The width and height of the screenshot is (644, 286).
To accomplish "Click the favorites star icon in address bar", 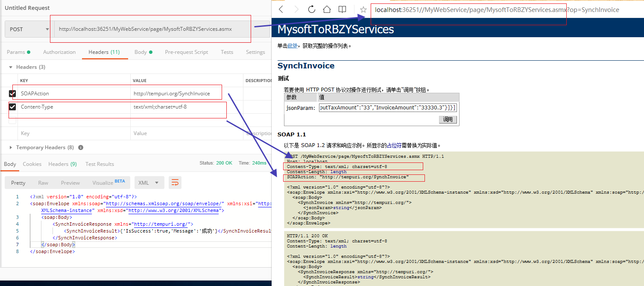I will click(363, 9).
